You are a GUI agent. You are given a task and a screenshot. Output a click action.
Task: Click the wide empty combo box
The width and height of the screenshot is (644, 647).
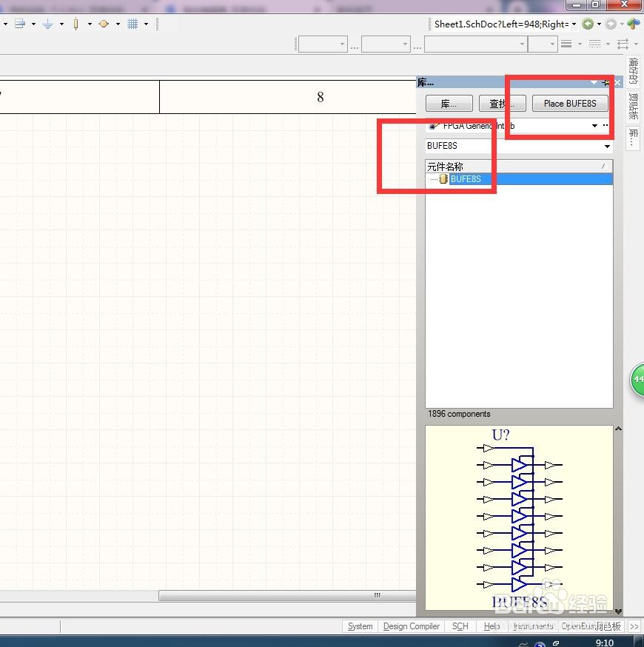pos(476,44)
